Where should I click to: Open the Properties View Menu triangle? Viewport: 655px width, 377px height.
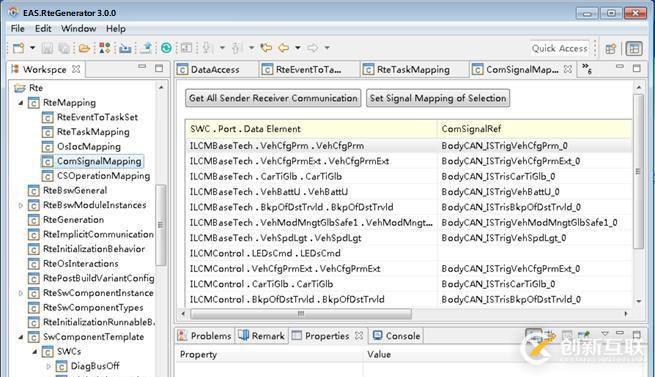(604, 334)
